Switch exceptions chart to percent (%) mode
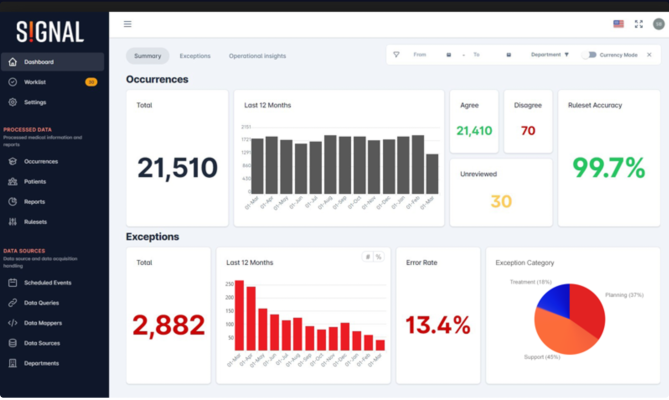 [379, 257]
